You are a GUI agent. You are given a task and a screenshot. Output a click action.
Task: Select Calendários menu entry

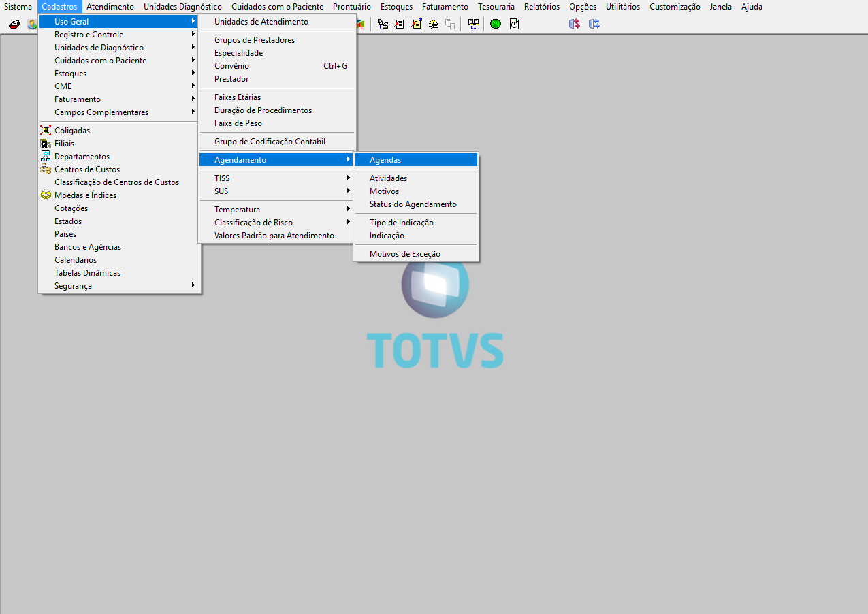pos(120,260)
